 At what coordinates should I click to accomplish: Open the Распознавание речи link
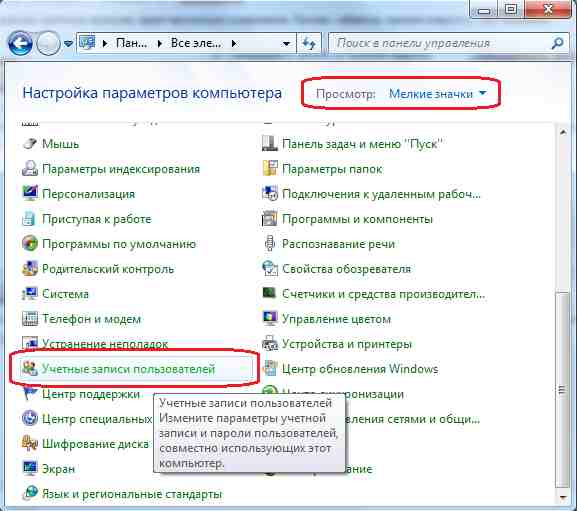pyautogui.click(x=338, y=244)
